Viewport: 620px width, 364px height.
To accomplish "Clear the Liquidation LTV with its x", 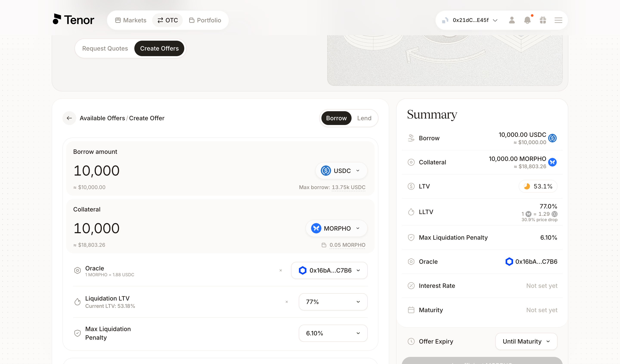I will point(287,302).
